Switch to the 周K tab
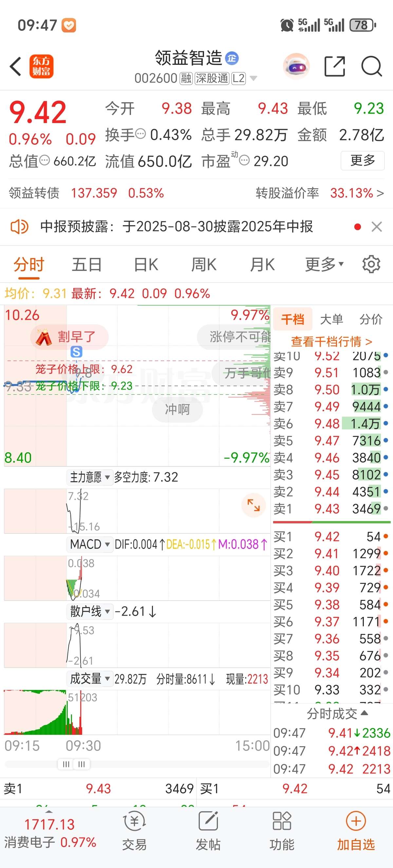 coord(204,264)
